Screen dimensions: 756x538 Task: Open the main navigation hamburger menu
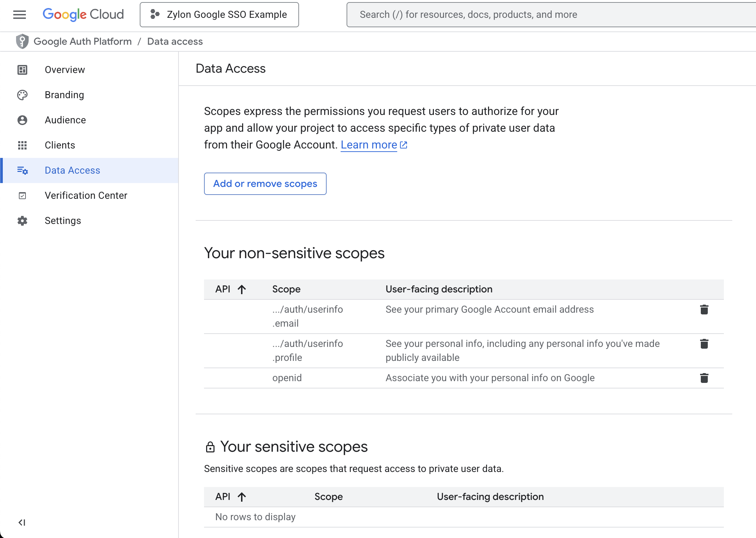[x=19, y=14]
